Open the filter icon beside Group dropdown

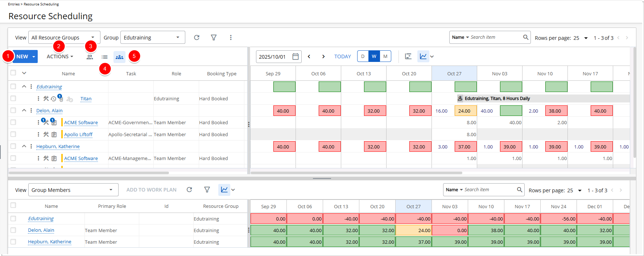pos(214,38)
